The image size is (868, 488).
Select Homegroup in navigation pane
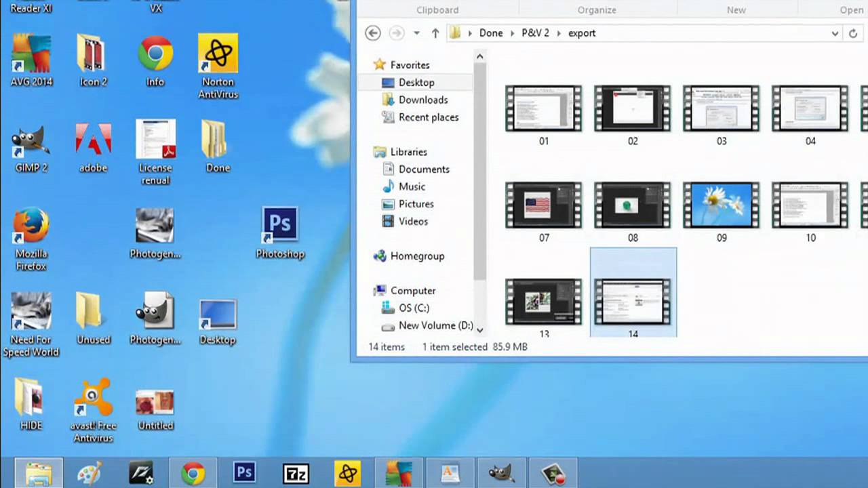coord(416,256)
